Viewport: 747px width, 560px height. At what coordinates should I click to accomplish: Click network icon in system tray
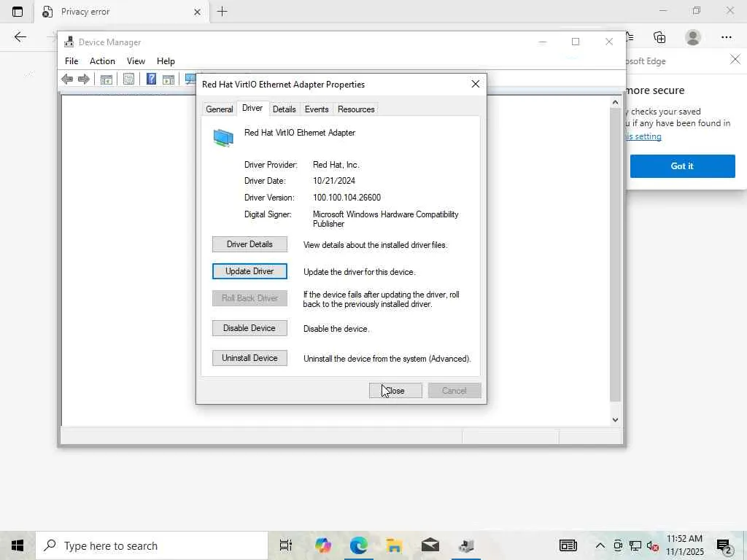coord(635,545)
